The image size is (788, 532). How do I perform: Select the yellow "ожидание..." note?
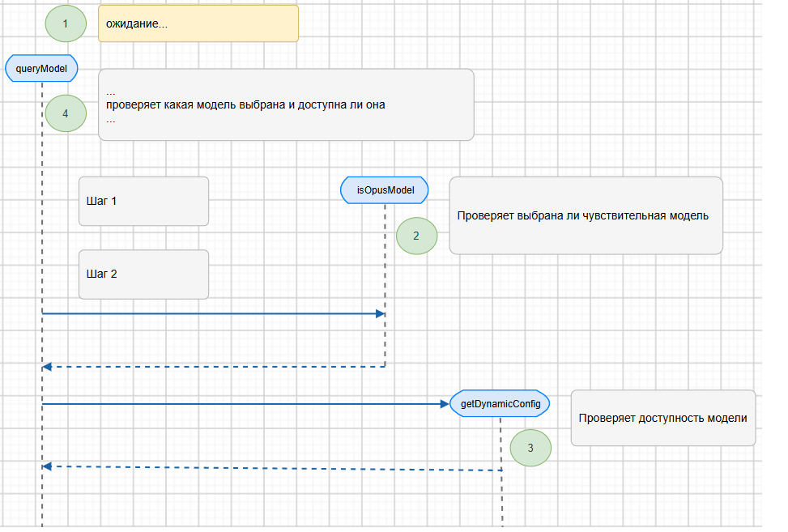198,23
